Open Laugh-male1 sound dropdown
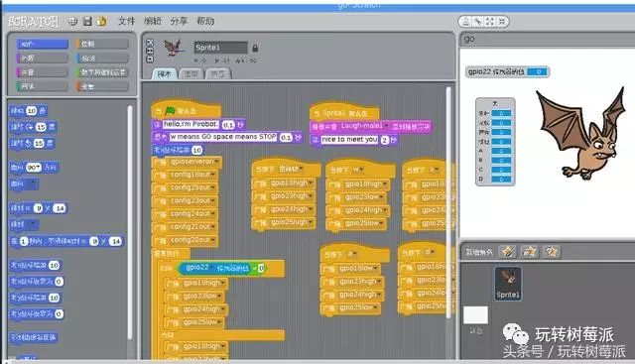This screenshot has height=364, width=635. (x=386, y=126)
